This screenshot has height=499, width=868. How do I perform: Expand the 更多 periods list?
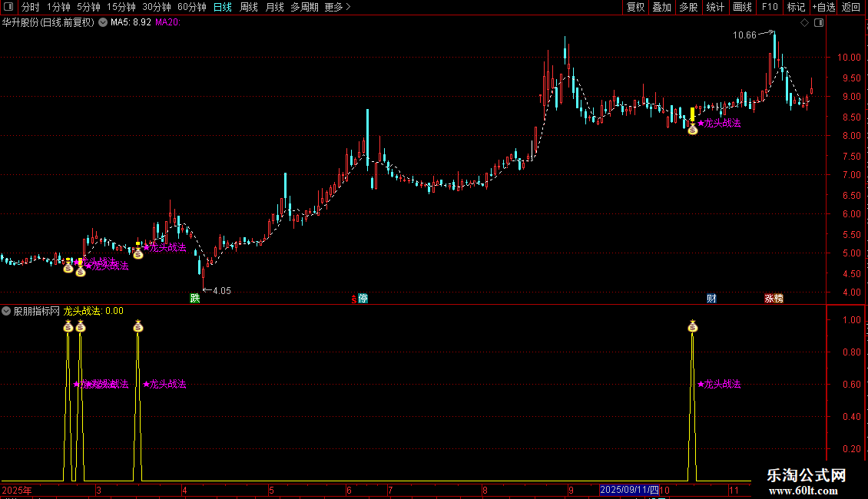(x=337, y=7)
